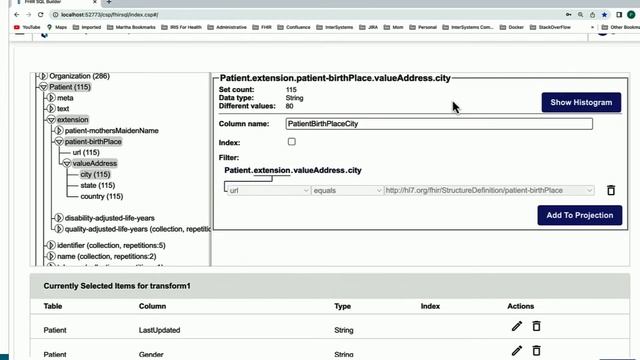Expand identifier collection node

(x=51, y=245)
